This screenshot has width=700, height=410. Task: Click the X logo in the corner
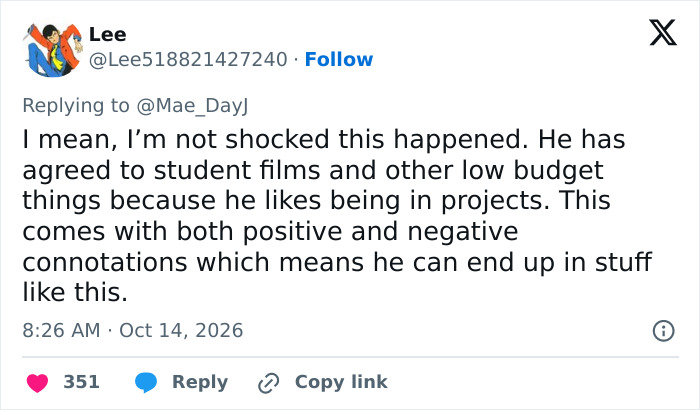point(663,33)
